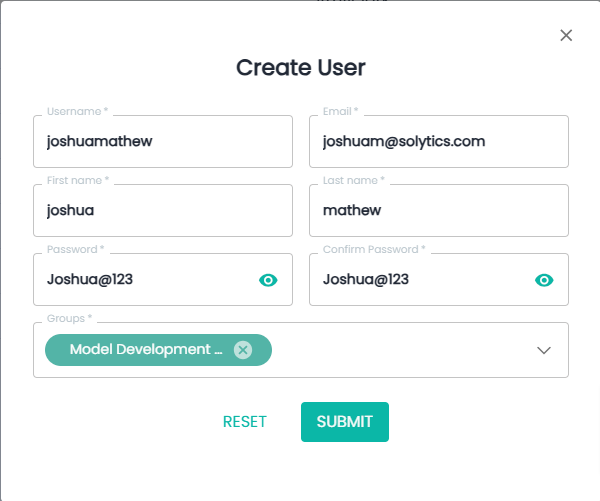Expand the Groups dropdown chevron
The height and width of the screenshot is (501, 600).
(x=544, y=350)
